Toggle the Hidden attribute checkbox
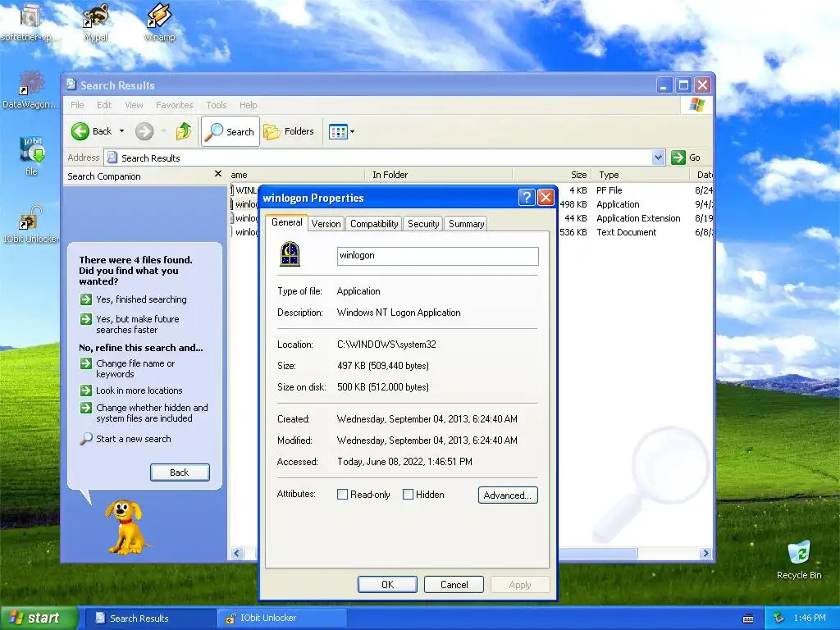The image size is (840, 630). point(409,495)
